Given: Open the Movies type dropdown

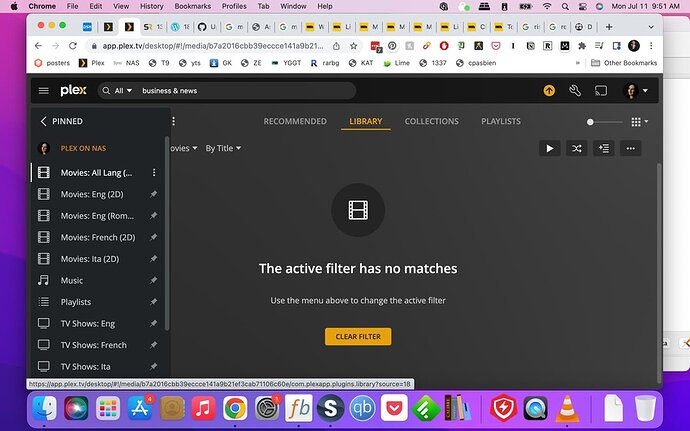Looking at the screenshot, I should (184, 148).
